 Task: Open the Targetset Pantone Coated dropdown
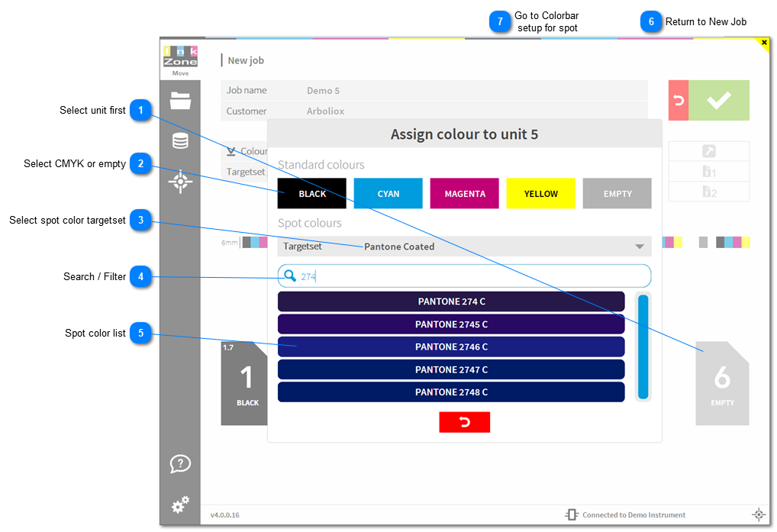[464, 247]
